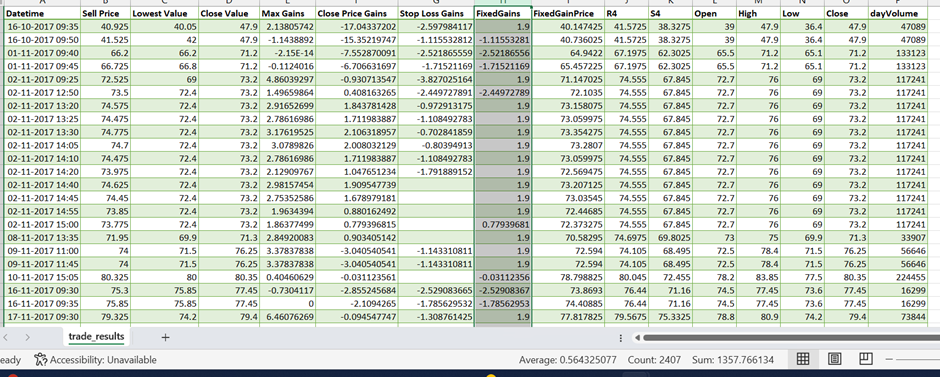Select R4 cell 74.6975

tap(626, 237)
